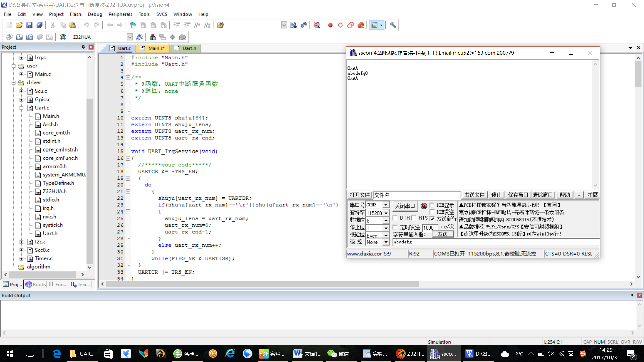This screenshot has height=362, width=644.
Task: Open the WeChat 微信 taskbar icon
Action: [x=338, y=354]
